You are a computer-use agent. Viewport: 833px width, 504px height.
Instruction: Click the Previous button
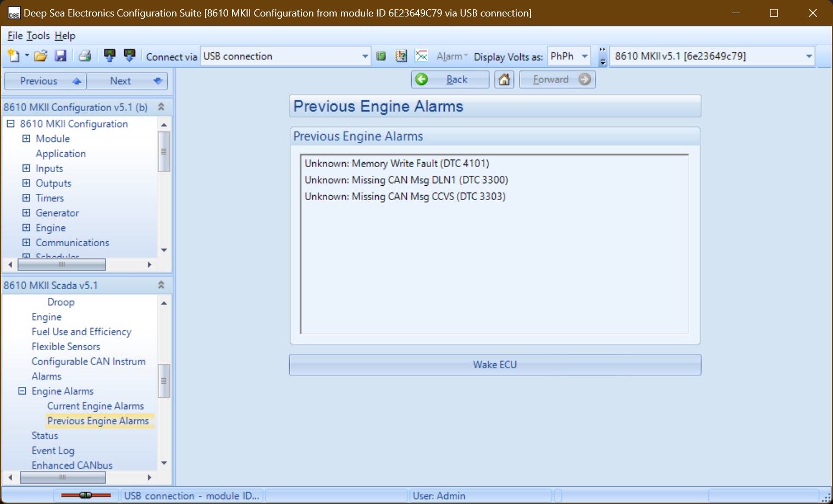point(46,81)
